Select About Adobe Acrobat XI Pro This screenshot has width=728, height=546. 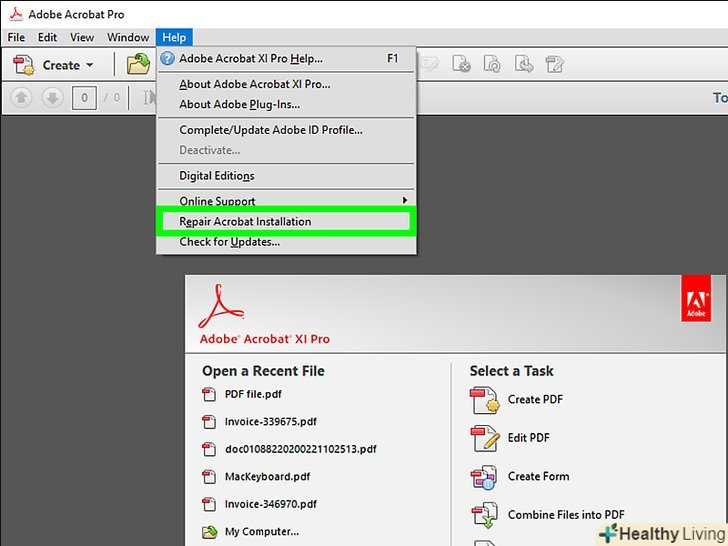(x=286, y=84)
